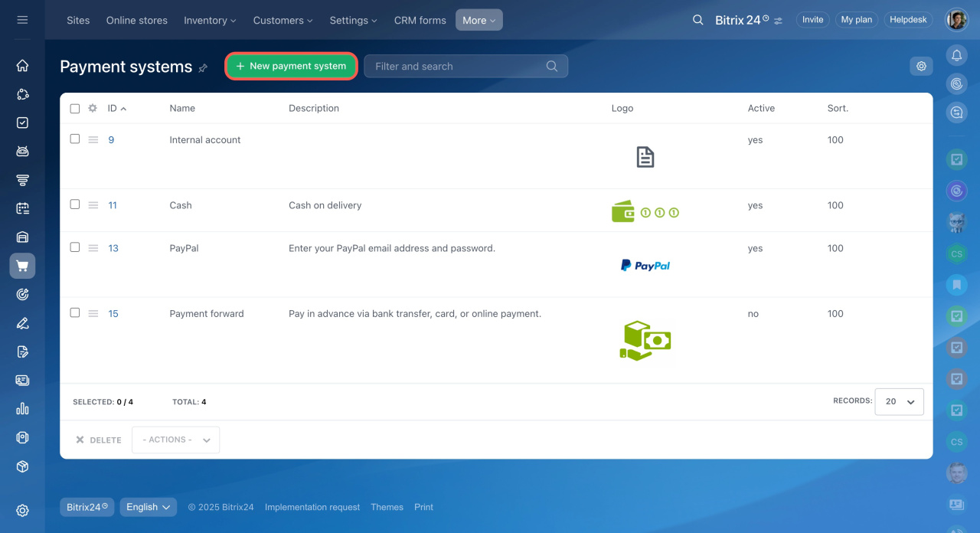Expand the Records per page dropdown
Screen dimensions: 980x533
(899, 401)
